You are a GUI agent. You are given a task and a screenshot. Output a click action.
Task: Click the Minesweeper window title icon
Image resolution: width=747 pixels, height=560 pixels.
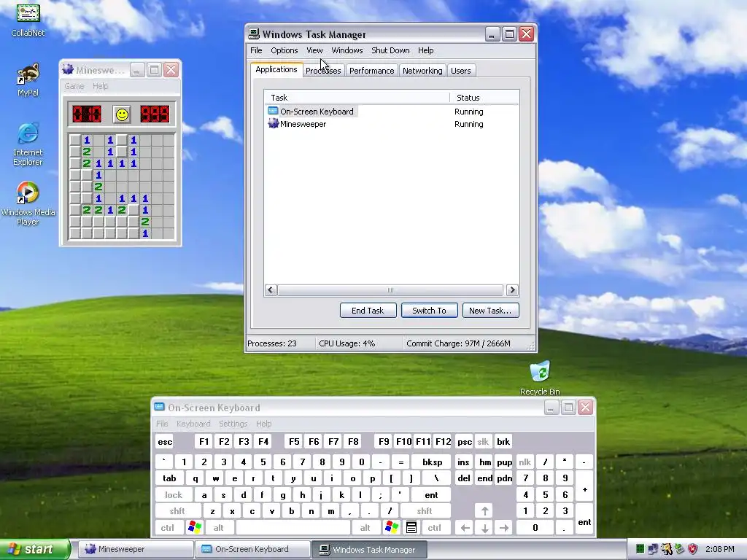(x=68, y=69)
